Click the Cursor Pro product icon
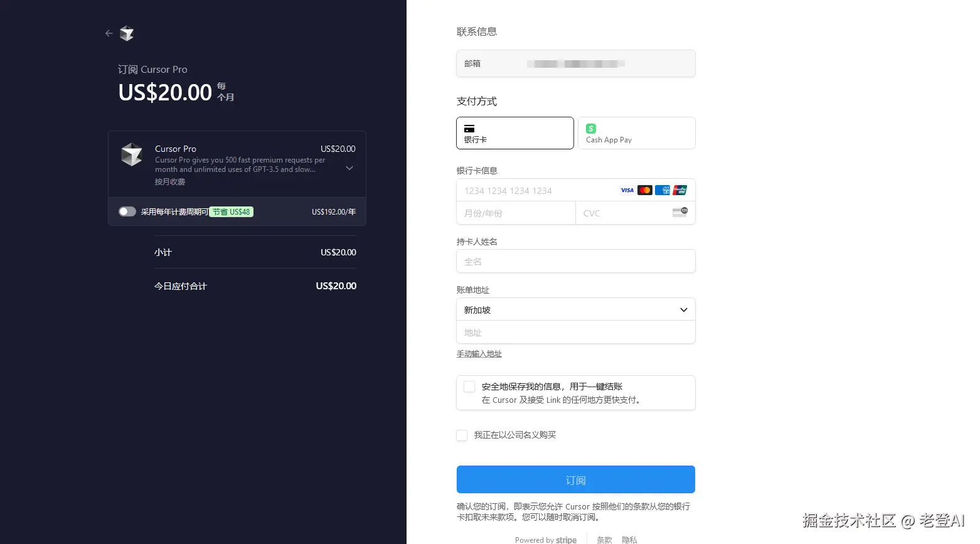The width and height of the screenshot is (980, 544). (132, 154)
